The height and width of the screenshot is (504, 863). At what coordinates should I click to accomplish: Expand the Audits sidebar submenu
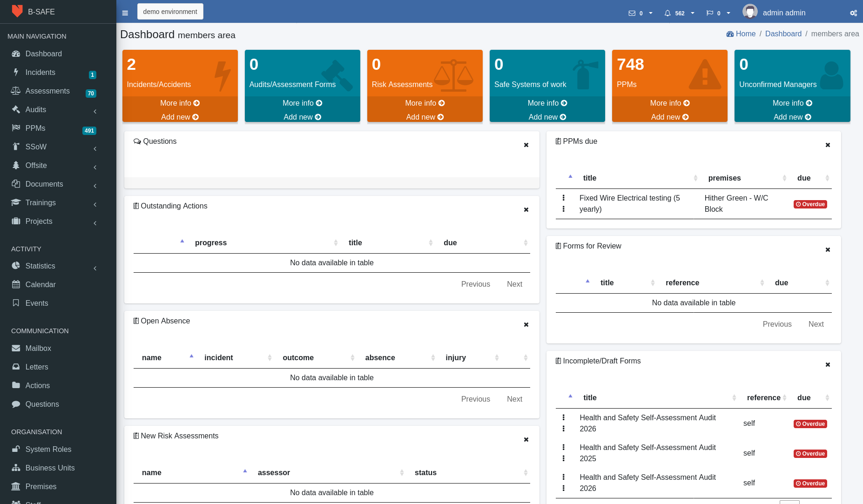pyautogui.click(x=95, y=111)
